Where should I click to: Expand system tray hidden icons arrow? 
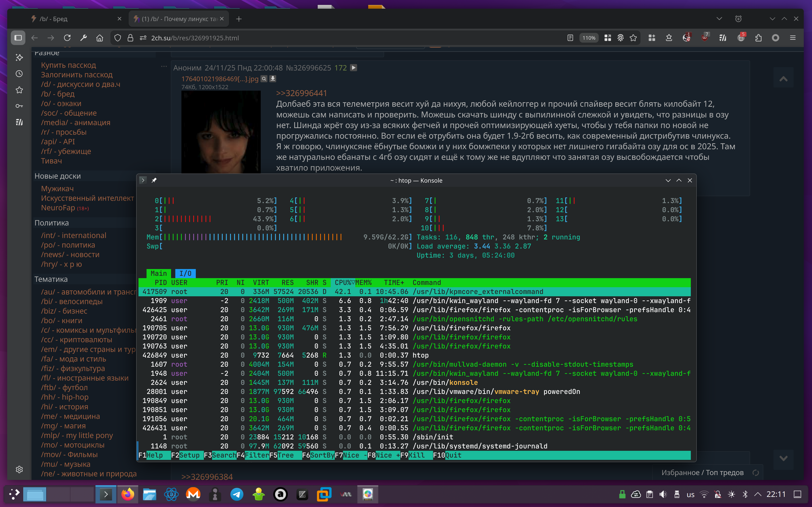click(x=758, y=494)
